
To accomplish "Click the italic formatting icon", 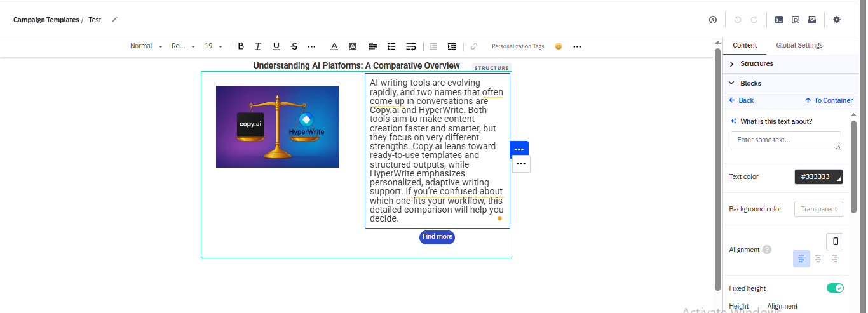I will tap(258, 46).
